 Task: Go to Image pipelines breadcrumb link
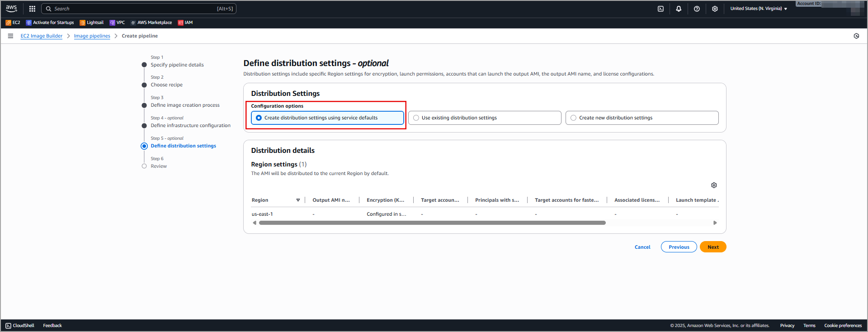pyautogui.click(x=92, y=36)
